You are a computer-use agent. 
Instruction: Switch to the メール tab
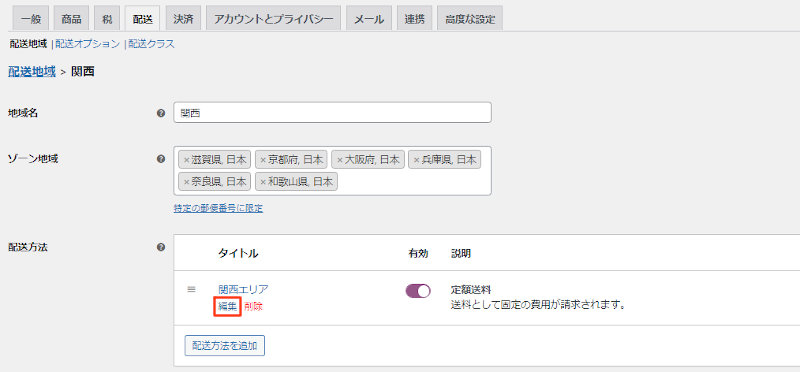coord(369,19)
